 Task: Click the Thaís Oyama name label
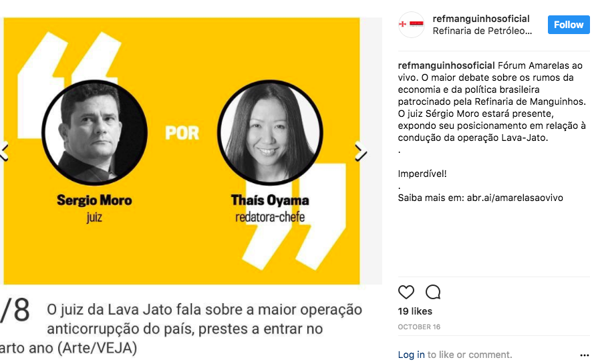pyautogui.click(x=270, y=200)
